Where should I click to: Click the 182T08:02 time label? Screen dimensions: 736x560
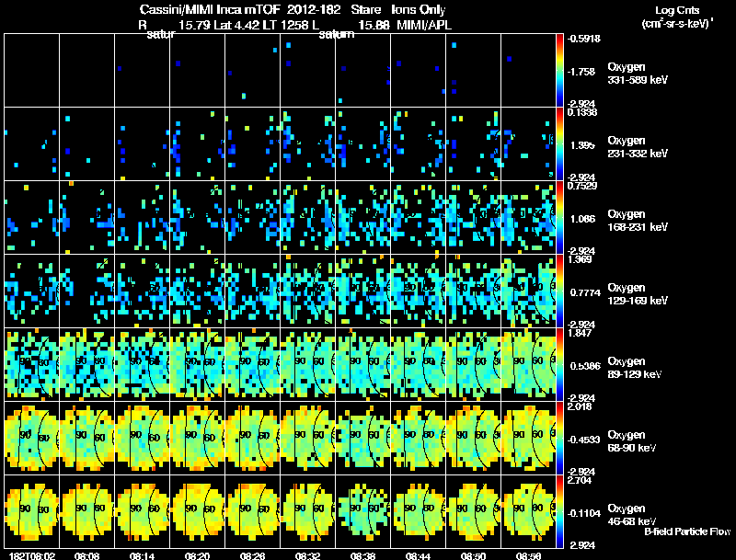(32, 555)
